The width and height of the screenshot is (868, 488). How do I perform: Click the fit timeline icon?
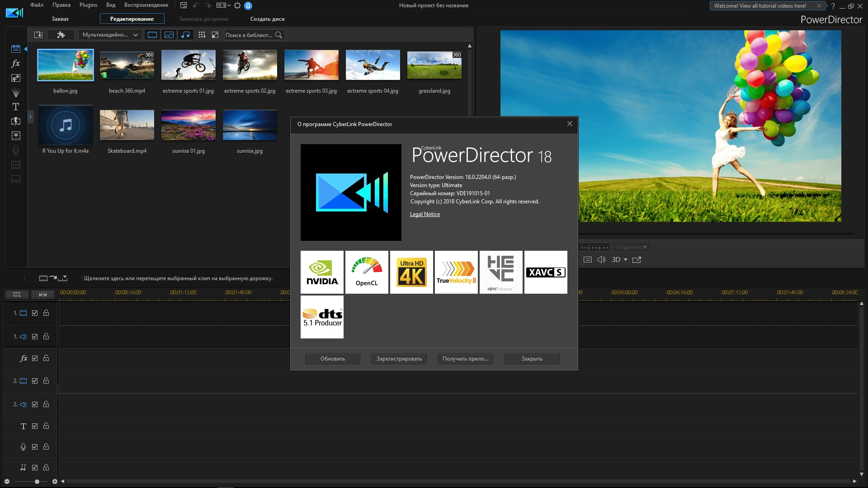point(43,295)
